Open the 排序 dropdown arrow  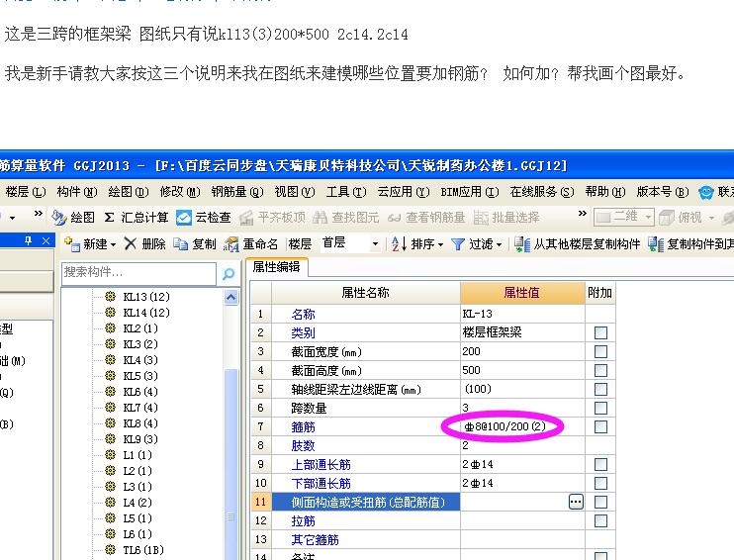440,245
